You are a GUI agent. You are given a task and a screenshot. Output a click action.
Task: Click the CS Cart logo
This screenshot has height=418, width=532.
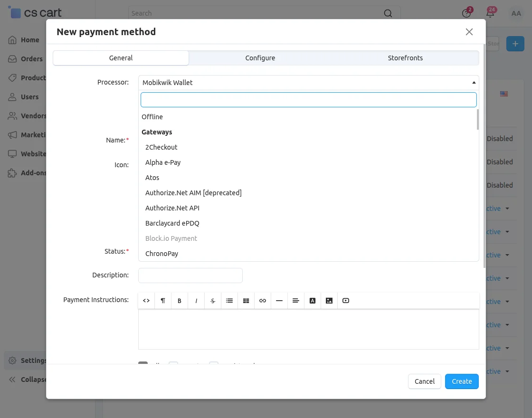tap(35, 12)
